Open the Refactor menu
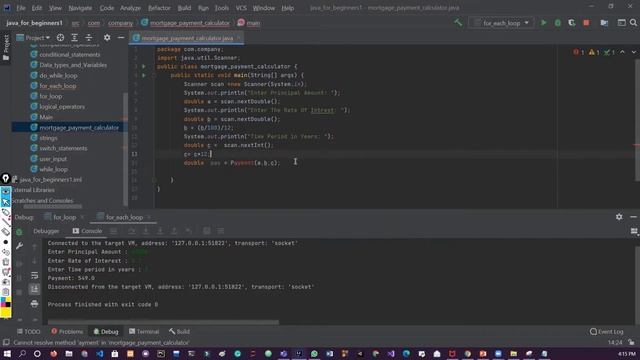This screenshot has width=640, height=360. coord(159,8)
